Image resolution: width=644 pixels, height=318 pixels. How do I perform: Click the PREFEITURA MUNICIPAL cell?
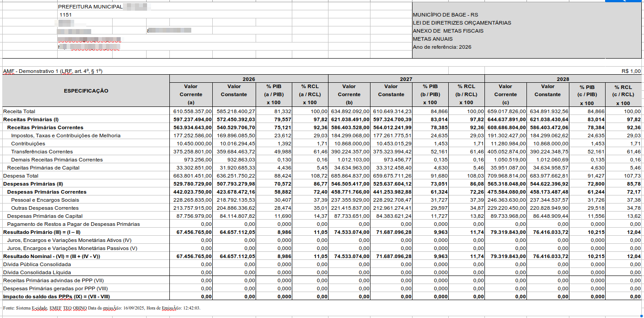click(x=90, y=7)
